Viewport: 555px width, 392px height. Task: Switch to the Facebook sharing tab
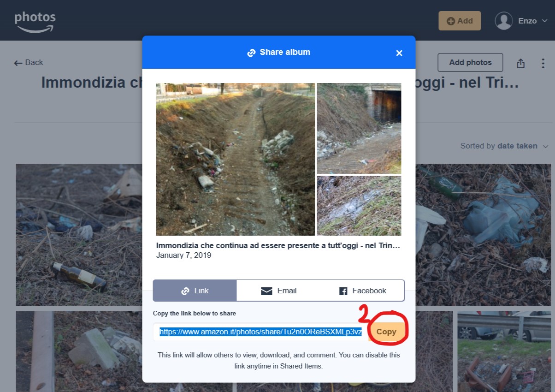tap(362, 291)
